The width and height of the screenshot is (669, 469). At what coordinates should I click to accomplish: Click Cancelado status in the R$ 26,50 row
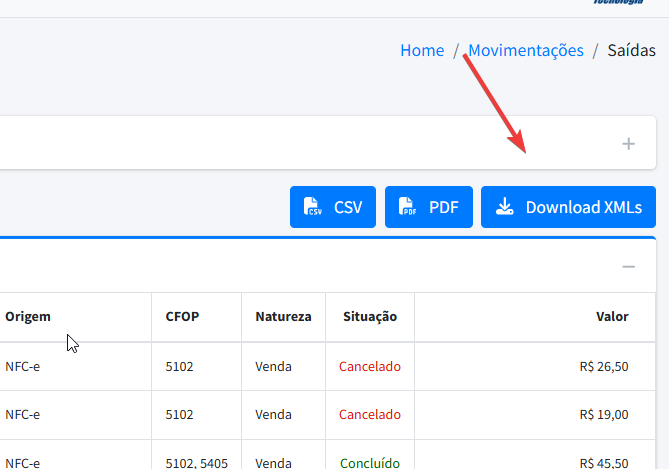(369, 366)
